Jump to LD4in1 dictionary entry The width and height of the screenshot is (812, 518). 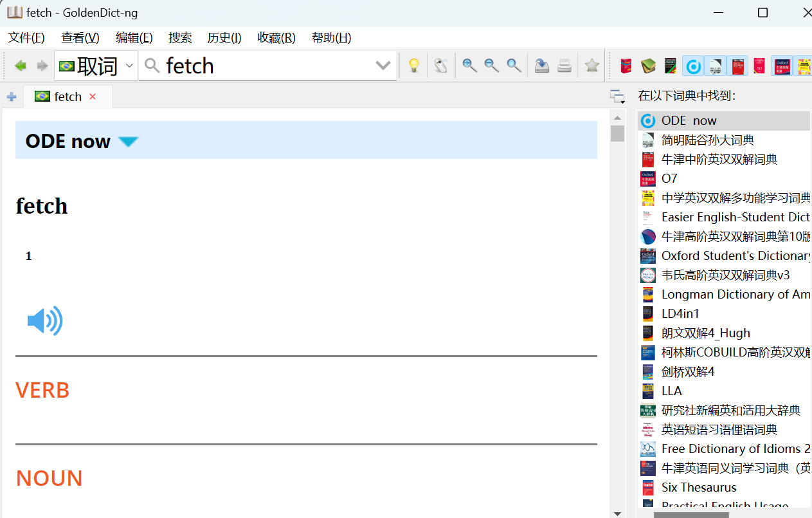click(724, 313)
